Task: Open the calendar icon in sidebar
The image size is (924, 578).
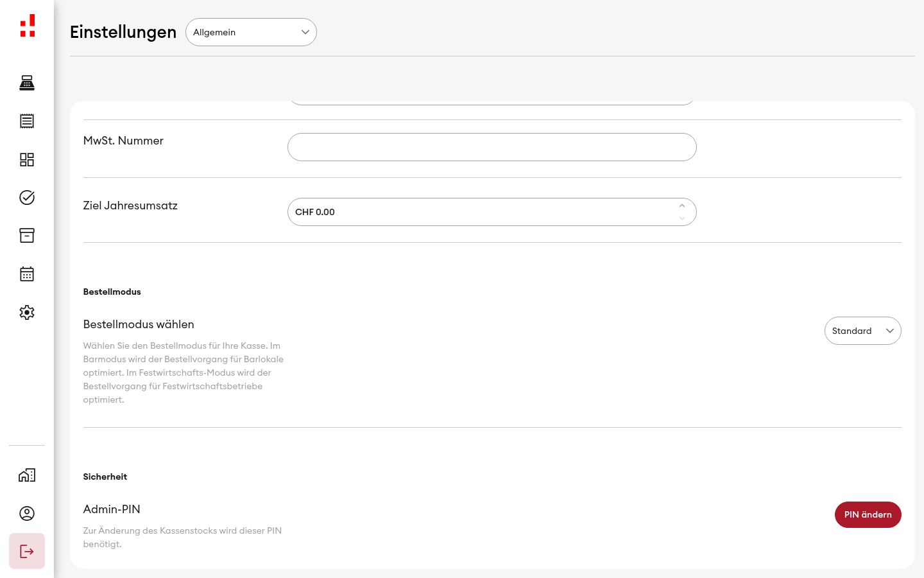Action: (27, 274)
